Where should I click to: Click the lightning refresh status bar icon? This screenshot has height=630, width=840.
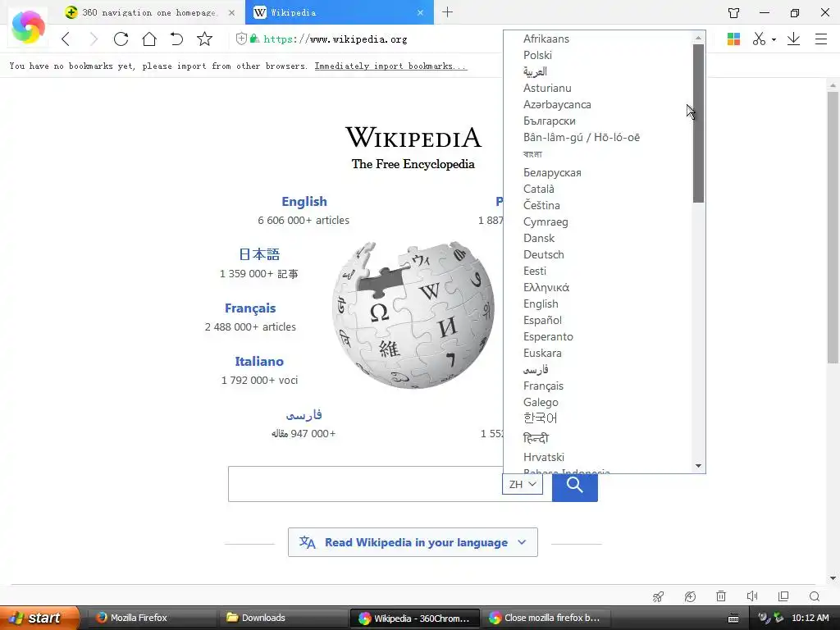[690, 596]
